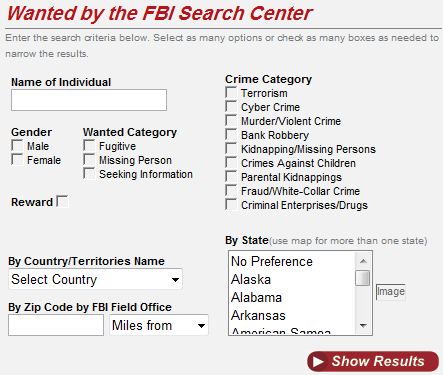This screenshot has width=443, height=375.
Task: Click the Show Results button
Action: tap(373, 361)
